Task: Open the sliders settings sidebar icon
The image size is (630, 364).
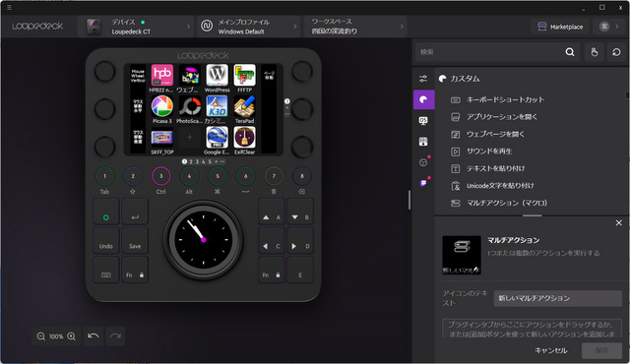Action: (x=423, y=79)
